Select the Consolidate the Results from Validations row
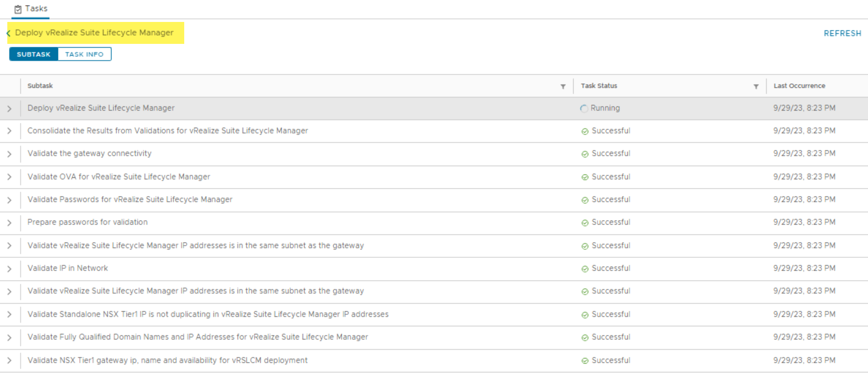 [x=168, y=131]
